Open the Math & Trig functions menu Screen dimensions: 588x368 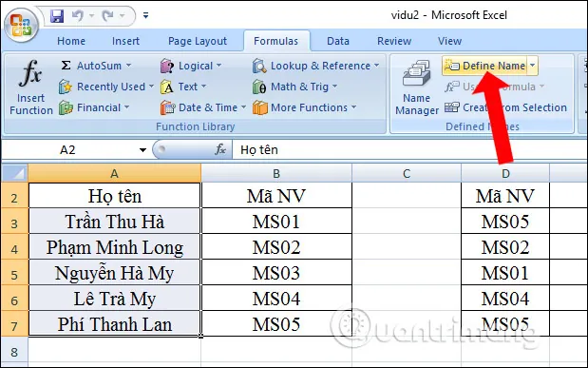(295, 87)
